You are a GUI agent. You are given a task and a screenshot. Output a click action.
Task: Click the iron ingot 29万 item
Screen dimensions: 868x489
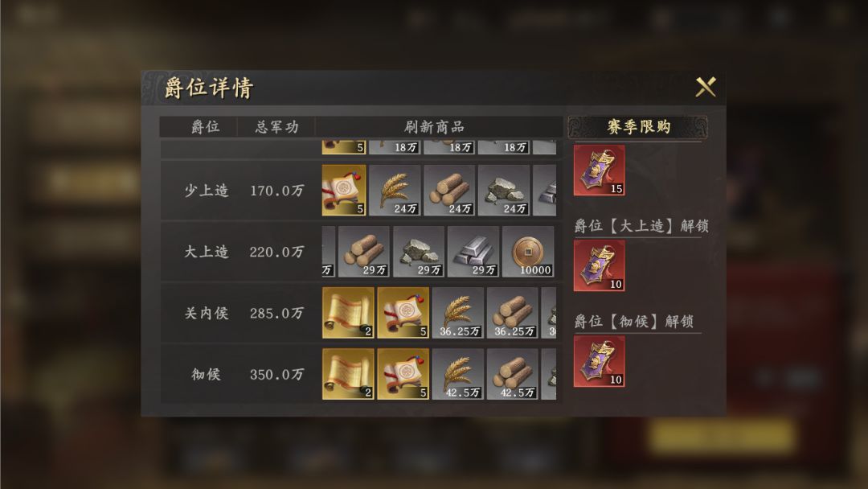coord(473,252)
